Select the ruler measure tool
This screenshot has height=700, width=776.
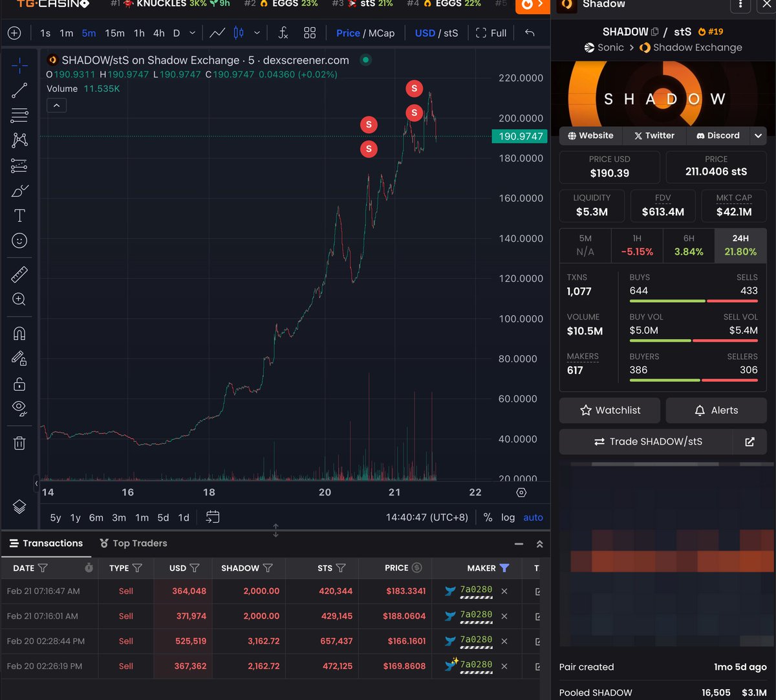19,274
